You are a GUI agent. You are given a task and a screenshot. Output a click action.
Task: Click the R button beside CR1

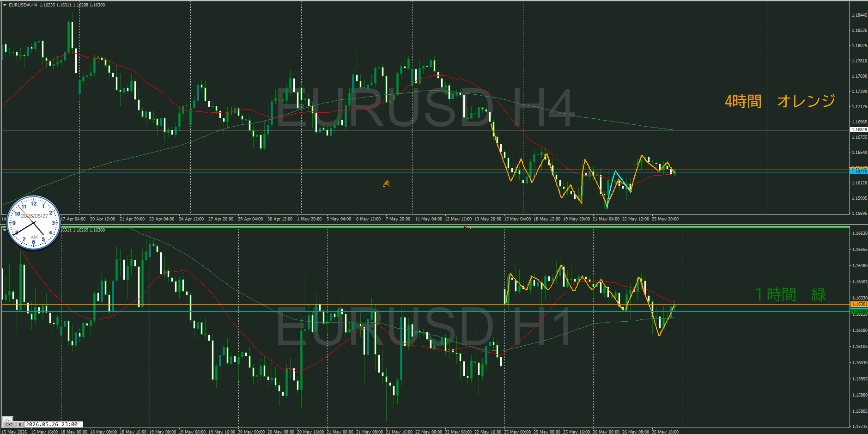click(x=20, y=424)
